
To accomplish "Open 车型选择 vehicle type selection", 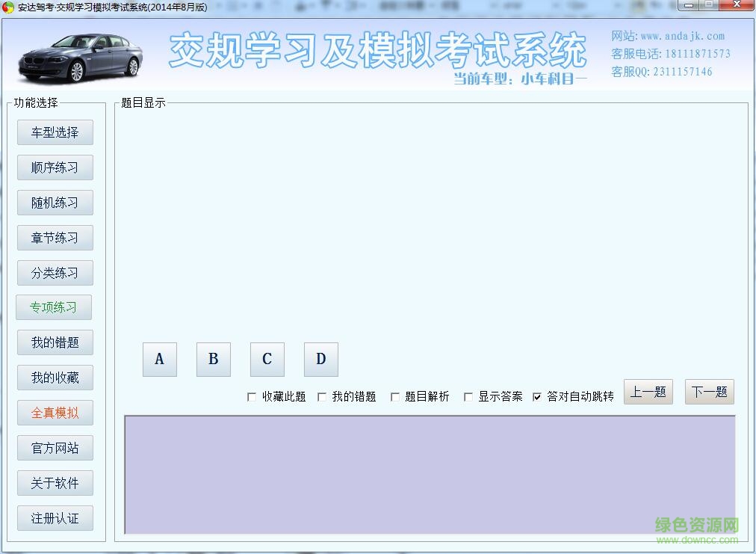I will click(55, 132).
